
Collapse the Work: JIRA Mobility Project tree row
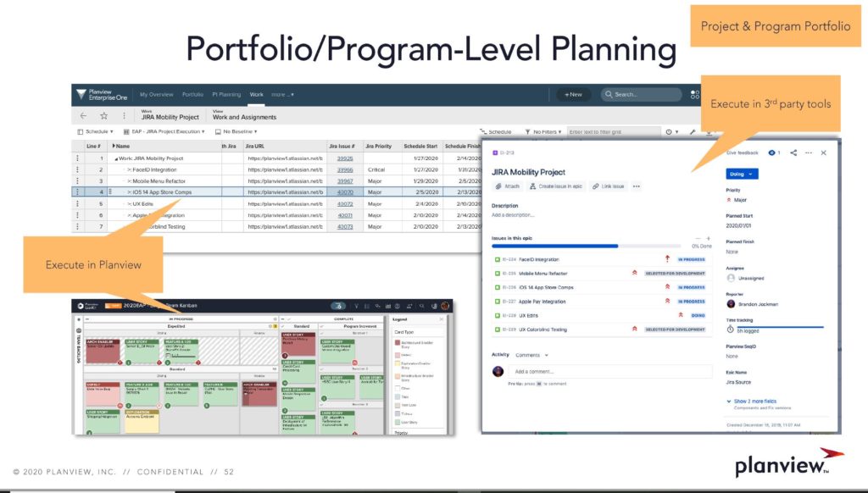[117, 158]
